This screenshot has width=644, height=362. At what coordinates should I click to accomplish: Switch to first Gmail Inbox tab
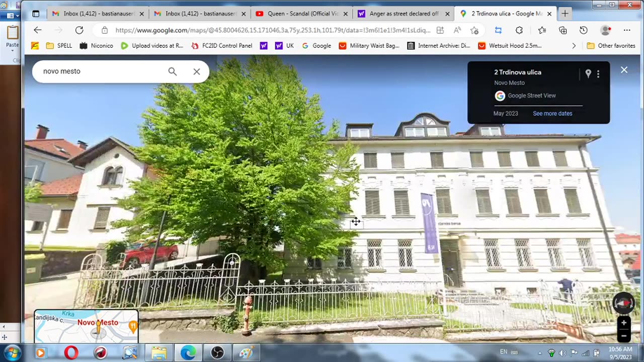[x=98, y=14]
